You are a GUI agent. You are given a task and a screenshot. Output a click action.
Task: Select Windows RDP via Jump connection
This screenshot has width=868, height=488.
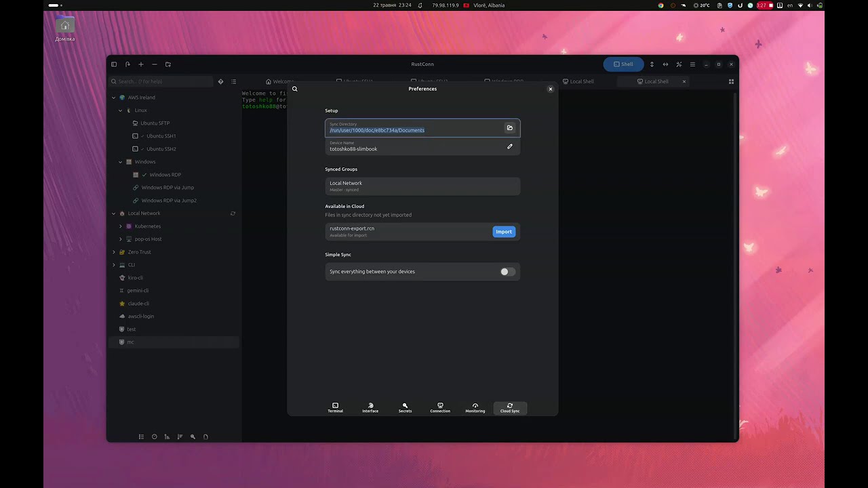click(167, 188)
